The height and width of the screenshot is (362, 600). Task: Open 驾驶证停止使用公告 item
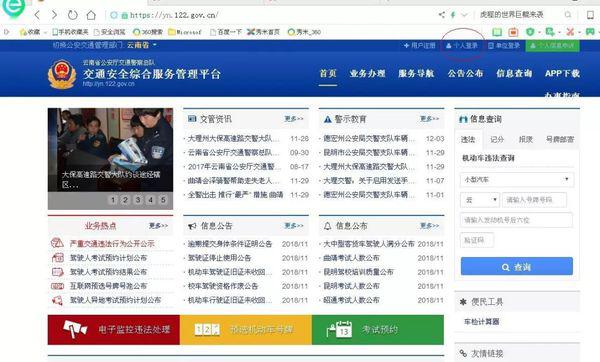220,258
